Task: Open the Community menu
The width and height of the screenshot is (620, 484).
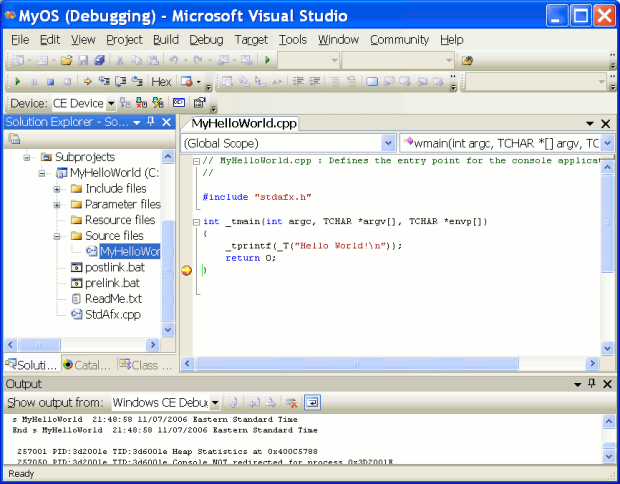Action: tap(399, 40)
